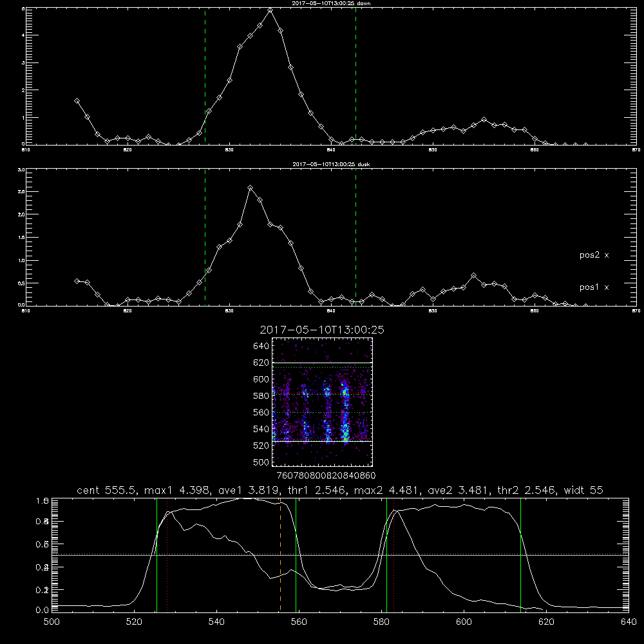
Task: Open the colored detector image thumbnail
Action: pos(322,402)
